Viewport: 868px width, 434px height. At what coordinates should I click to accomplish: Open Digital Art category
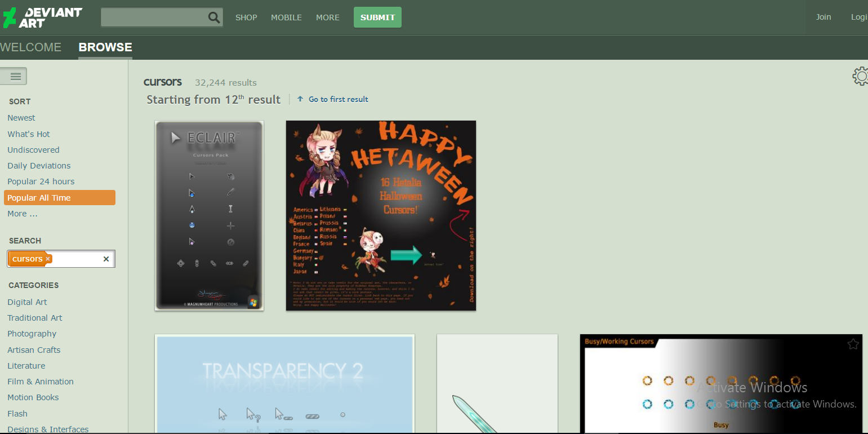pos(27,302)
